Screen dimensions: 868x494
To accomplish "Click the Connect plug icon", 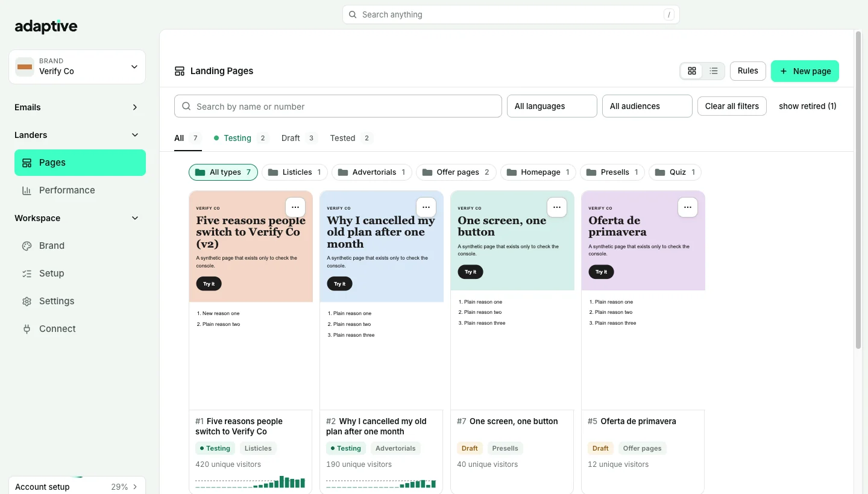I will tap(27, 329).
